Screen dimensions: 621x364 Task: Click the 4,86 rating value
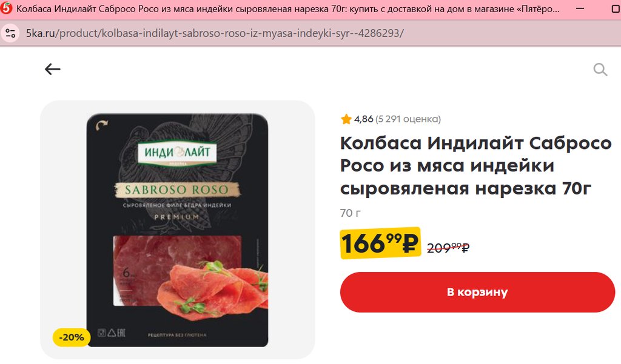pos(364,119)
